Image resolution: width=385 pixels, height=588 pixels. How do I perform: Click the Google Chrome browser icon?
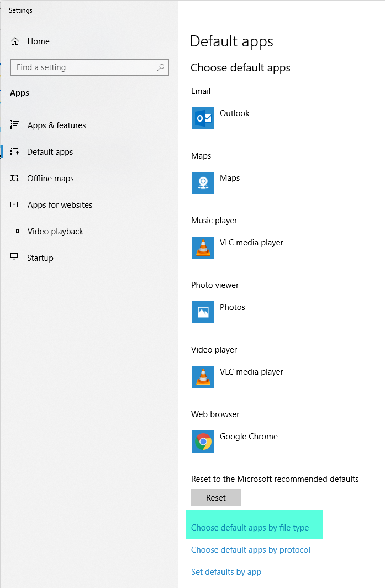(203, 442)
